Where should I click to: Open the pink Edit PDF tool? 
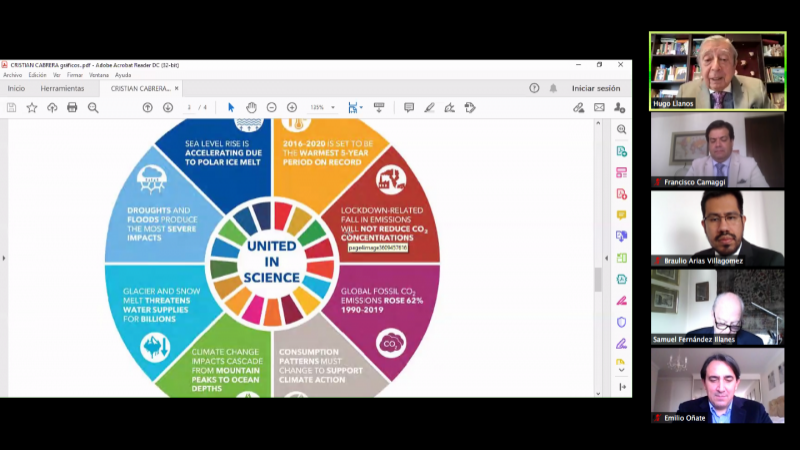621,173
